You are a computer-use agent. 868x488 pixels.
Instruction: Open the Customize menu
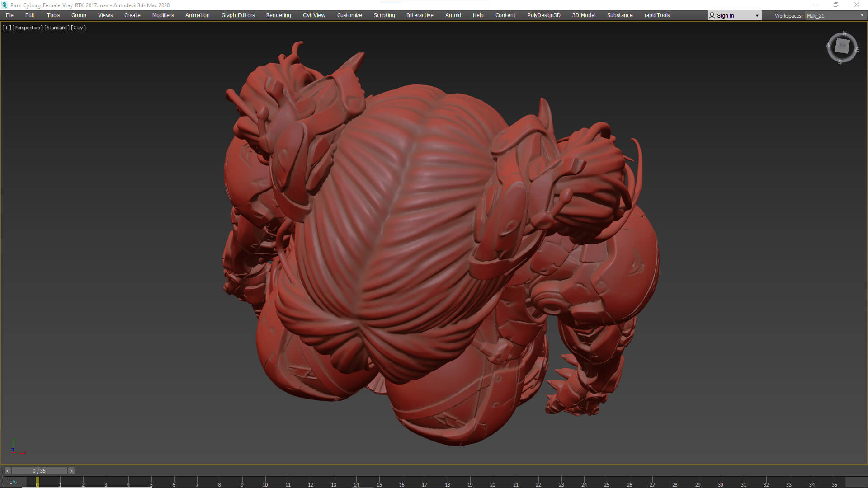[x=349, y=15]
